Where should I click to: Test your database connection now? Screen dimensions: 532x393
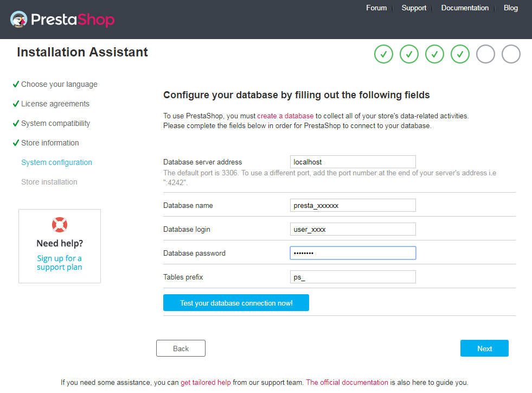(x=236, y=303)
